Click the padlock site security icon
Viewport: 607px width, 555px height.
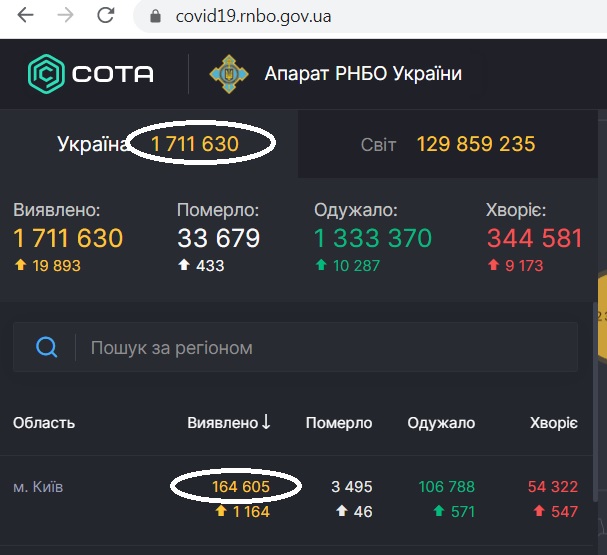pyautogui.click(x=155, y=16)
